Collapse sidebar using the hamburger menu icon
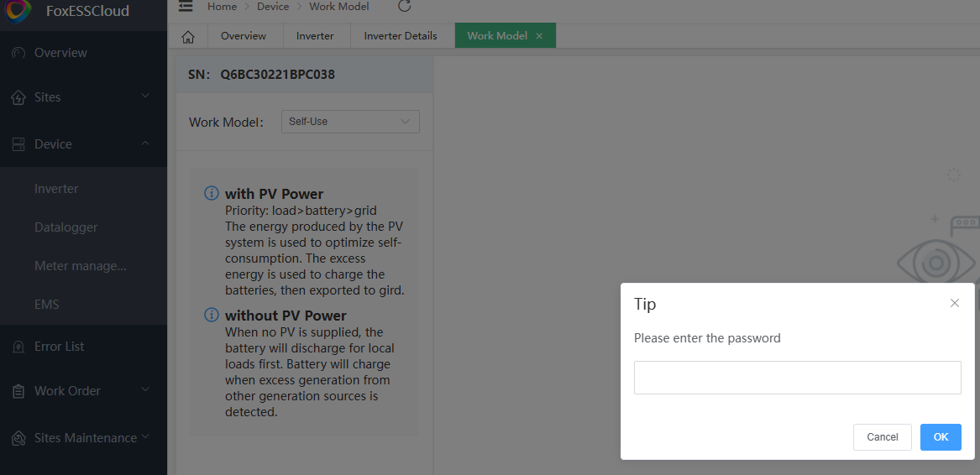Screen dimensions: 980x475 pyautogui.click(x=186, y=7)
